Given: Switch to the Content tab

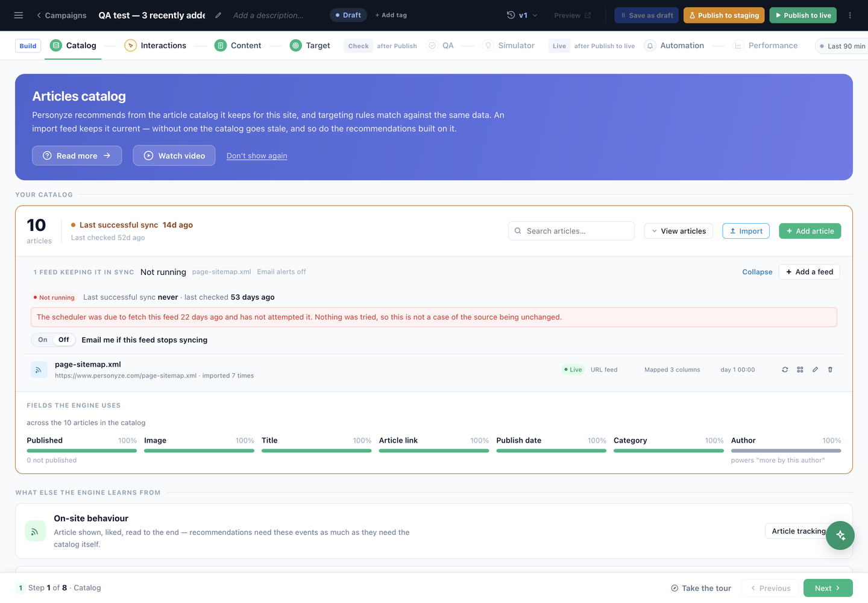Looking at the screenshot, I should (x=238, y=46).
